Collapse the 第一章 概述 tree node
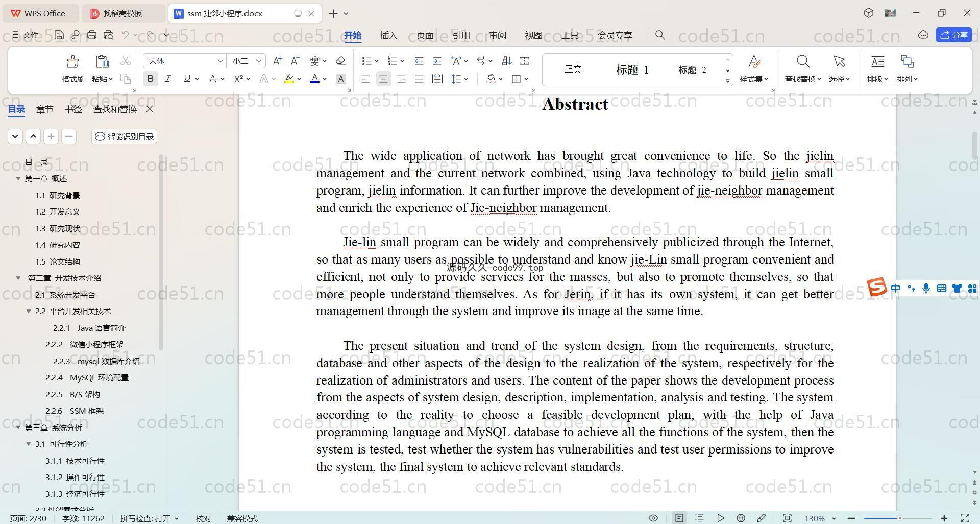The width and height of the screenshot is (980, 524). tap(18, 178)
